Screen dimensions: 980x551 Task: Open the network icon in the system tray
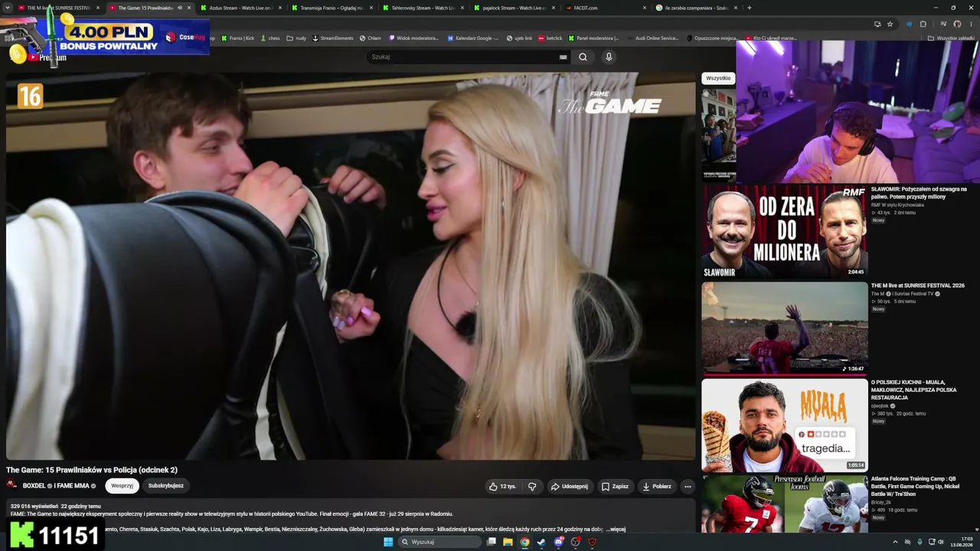click(x=930, y=542)
